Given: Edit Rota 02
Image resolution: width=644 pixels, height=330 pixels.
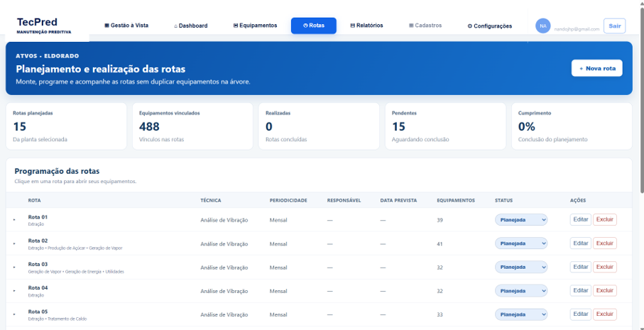Looking at the screenshot, I should tap(580, 243).
